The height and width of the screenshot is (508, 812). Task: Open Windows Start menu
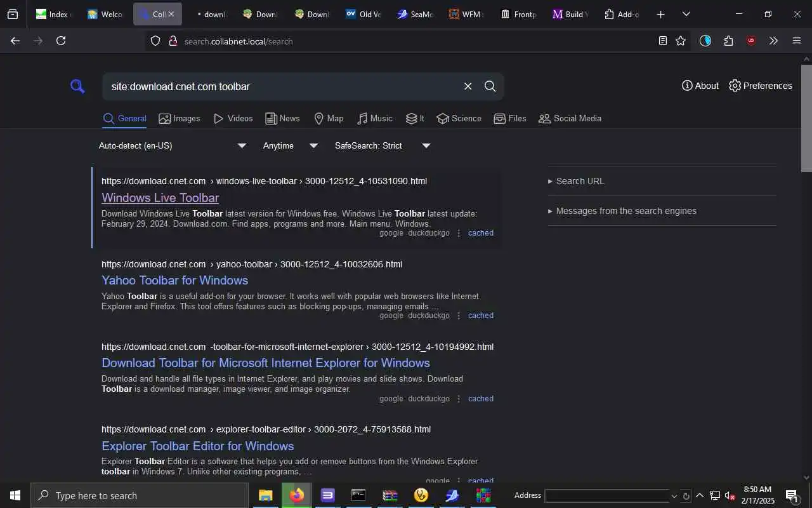click(15, 495)
